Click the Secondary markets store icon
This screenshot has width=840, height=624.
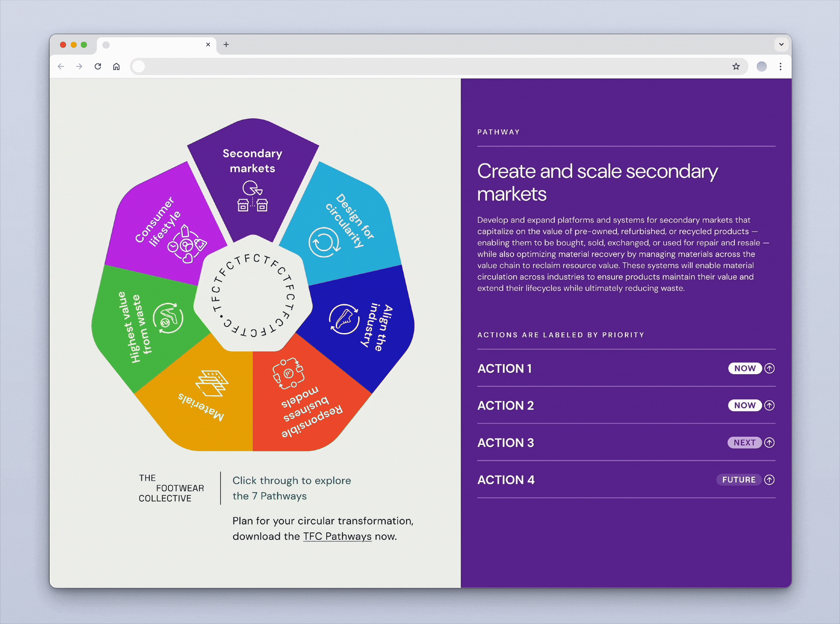click(x=252, y=196)
